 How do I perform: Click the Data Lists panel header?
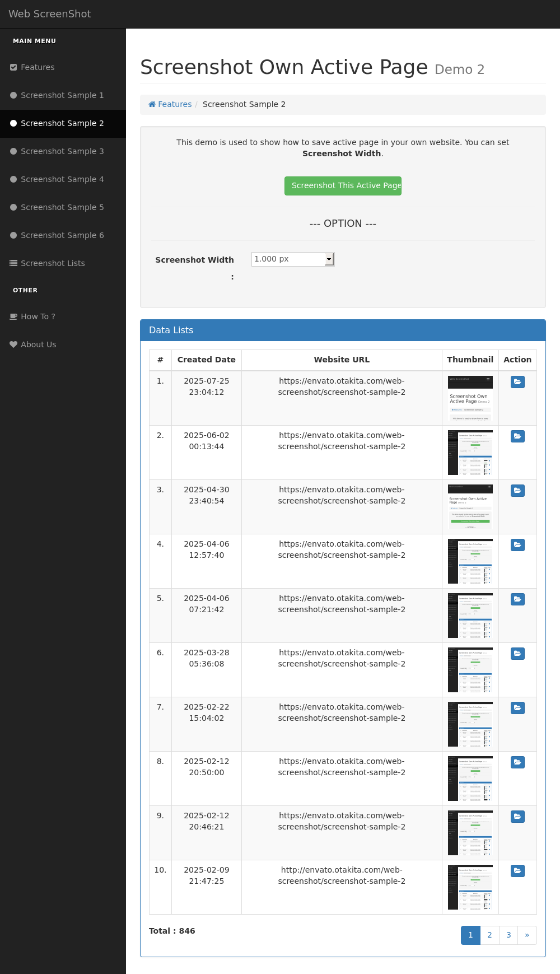click(343, 330)
